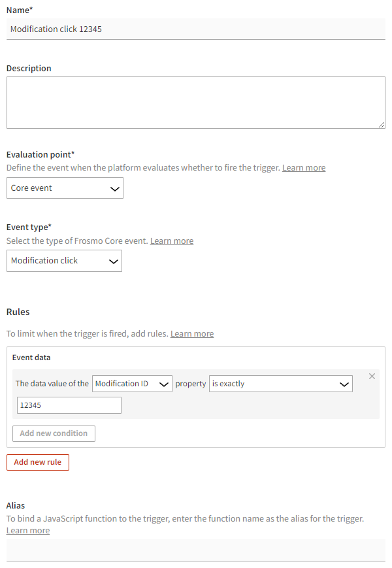Click the condition value field containing '12345'

(69, 405)
